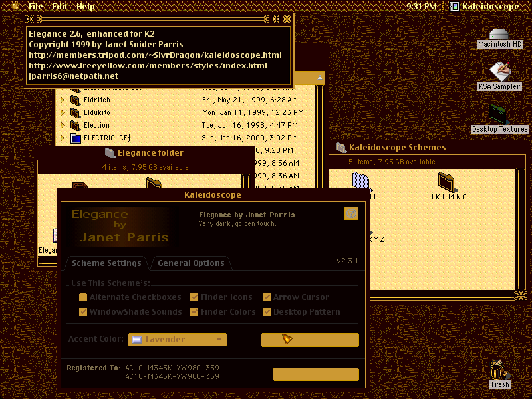Click the "Elegance 2.6, enhanced for K2" line
Viewport: 532px width, 399px height.
[92, 34]
